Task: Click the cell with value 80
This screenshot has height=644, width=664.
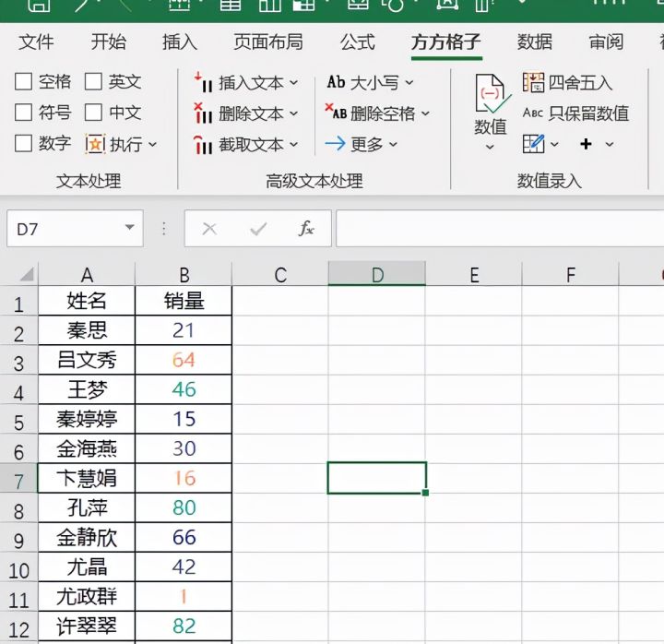Action: pos(184,507)
